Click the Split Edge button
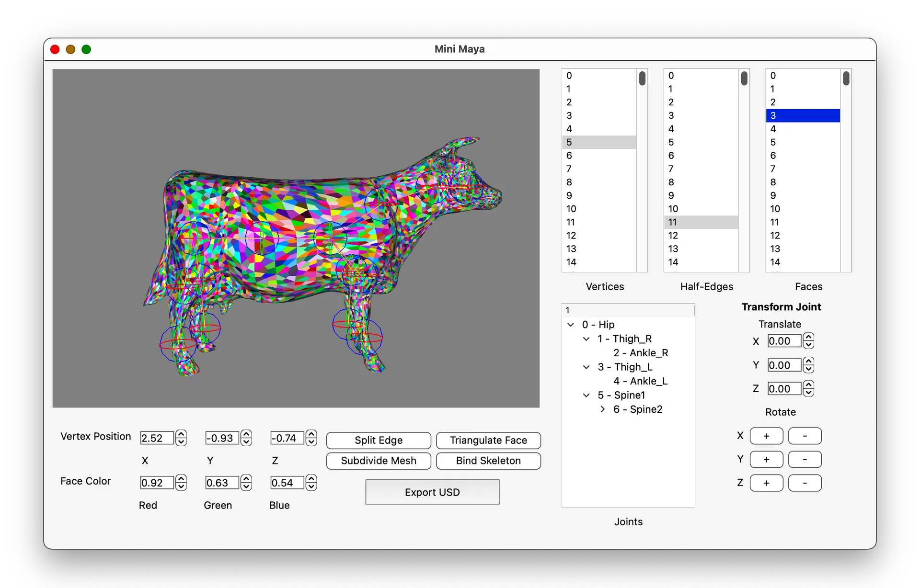 point(378,440)
